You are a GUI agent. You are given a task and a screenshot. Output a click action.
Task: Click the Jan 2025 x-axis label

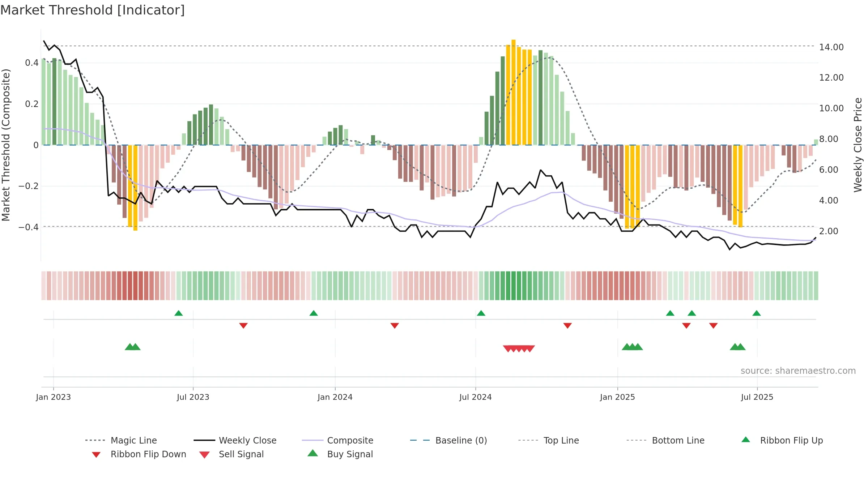pos(618,397)
